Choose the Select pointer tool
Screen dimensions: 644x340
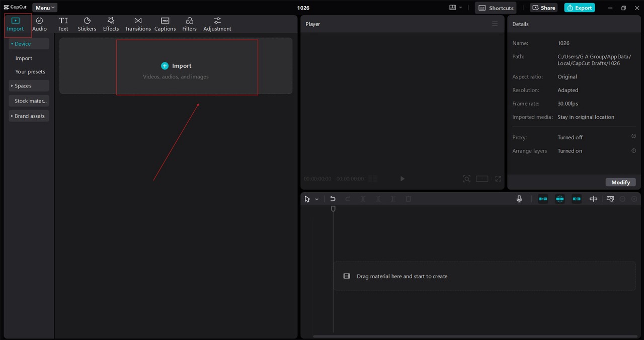click(307, 199)
